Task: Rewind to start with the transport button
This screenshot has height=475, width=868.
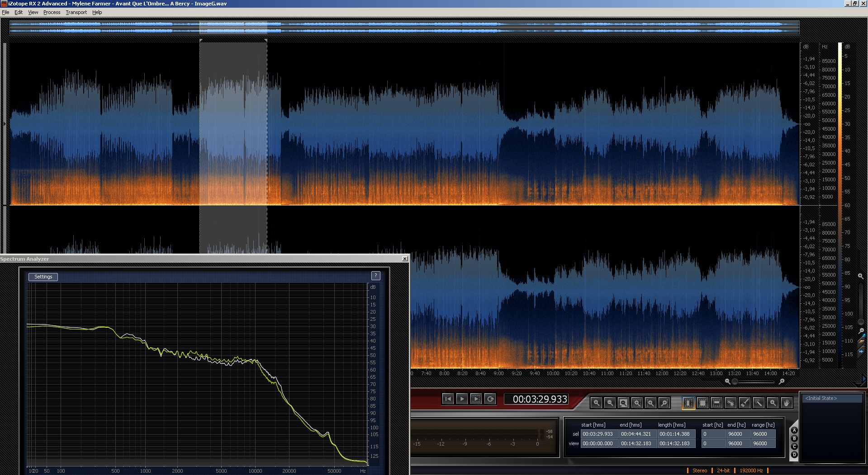Action: pyautogui.click(x=448, y=399)
